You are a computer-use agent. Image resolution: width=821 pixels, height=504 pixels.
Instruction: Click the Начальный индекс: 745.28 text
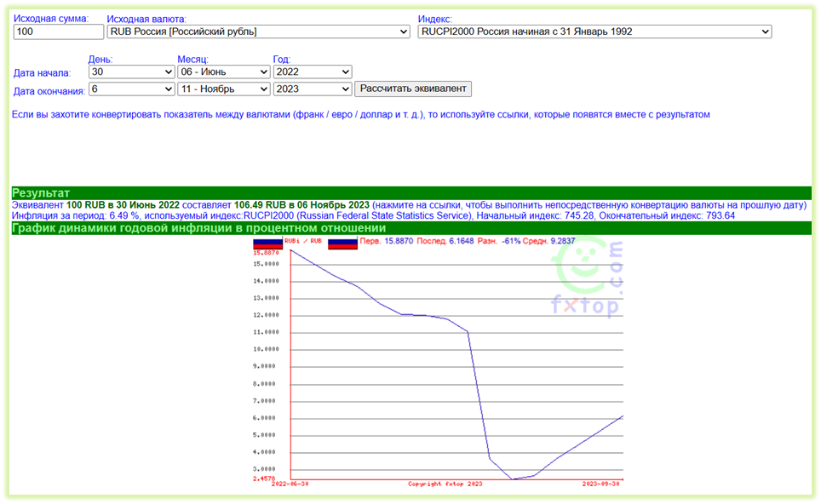[535, 215]
